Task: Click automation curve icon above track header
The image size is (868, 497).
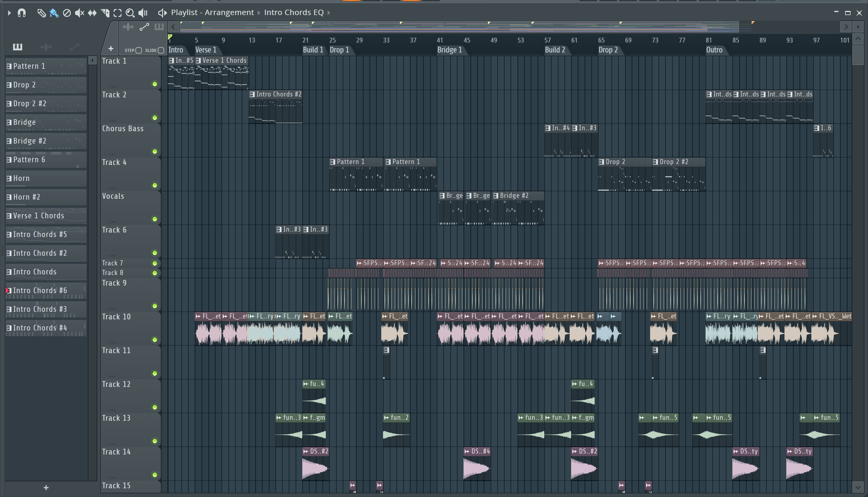Action: pos(144,27)
